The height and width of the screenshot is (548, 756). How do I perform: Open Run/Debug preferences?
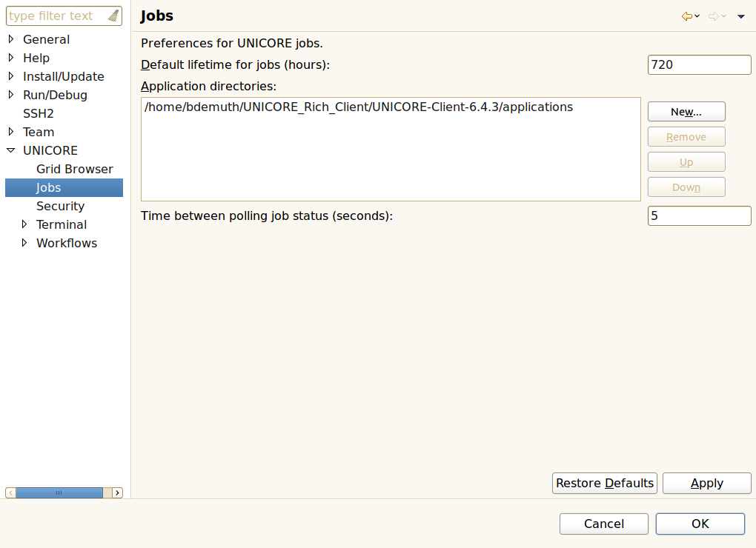[55, 95]
